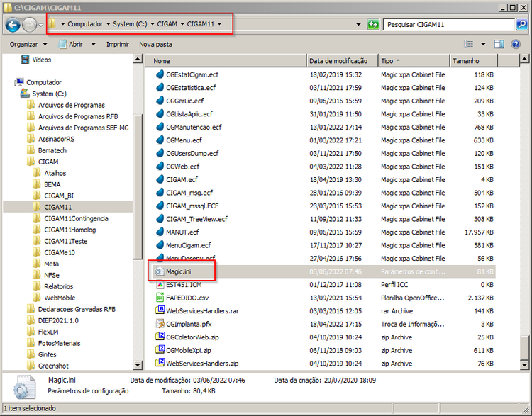The height and width of the screenshot is (416, 532).
Task: Select the CGManutencao.ecf file icon
Action: pyautogui.click(x=160, y=127)
